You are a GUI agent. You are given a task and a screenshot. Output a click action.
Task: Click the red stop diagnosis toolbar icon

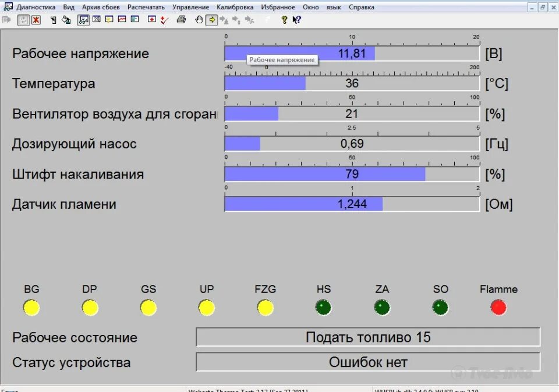tap(36, 20)
